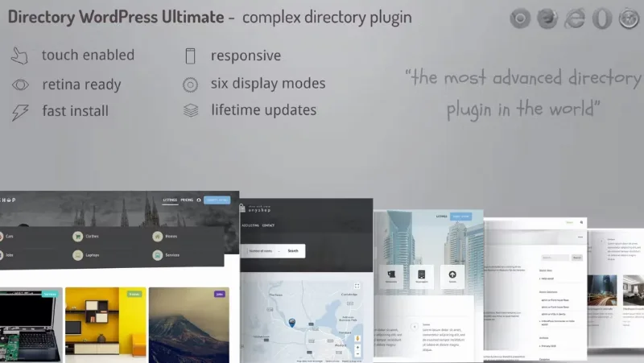The width and height of the screenshot is (644, 363).
Task: Click the Firefox browser icon
Action: pyautogui.click(x=547, y=19)
